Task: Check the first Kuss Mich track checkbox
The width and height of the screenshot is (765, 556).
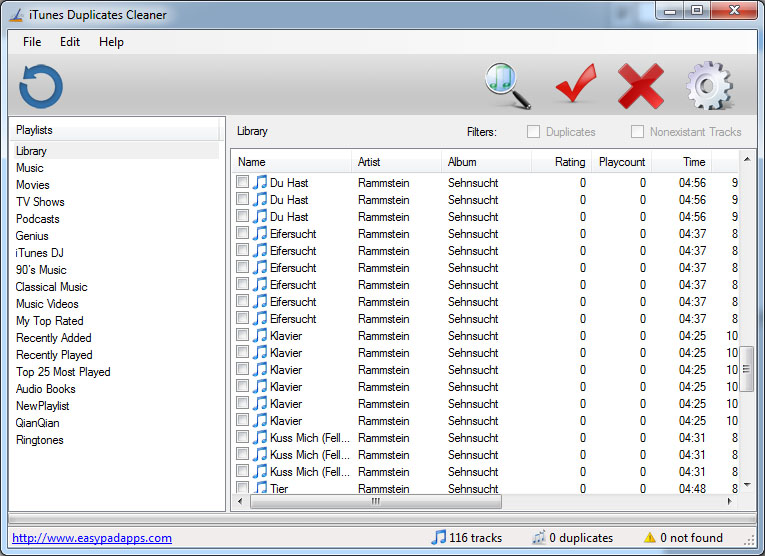Action: [242, 437]
